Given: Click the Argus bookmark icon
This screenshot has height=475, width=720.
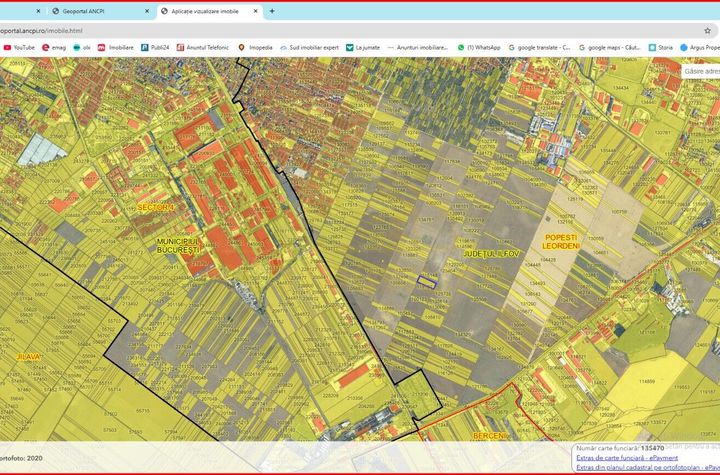Looking at the screenshot, I should [684, 47].
